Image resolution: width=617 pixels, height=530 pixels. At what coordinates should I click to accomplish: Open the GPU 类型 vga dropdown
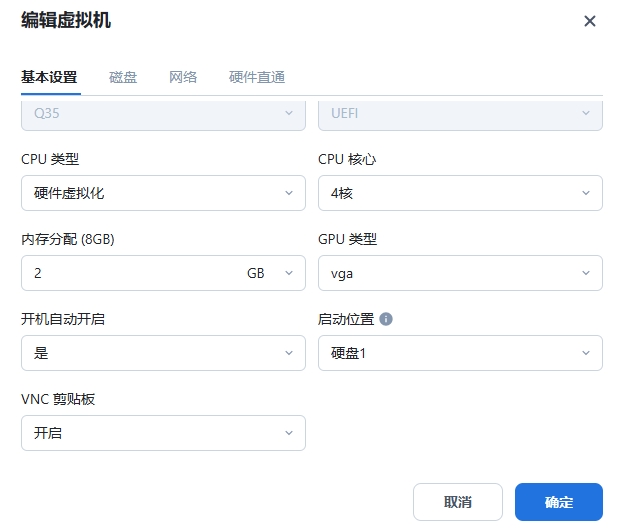tap(460, 273)
